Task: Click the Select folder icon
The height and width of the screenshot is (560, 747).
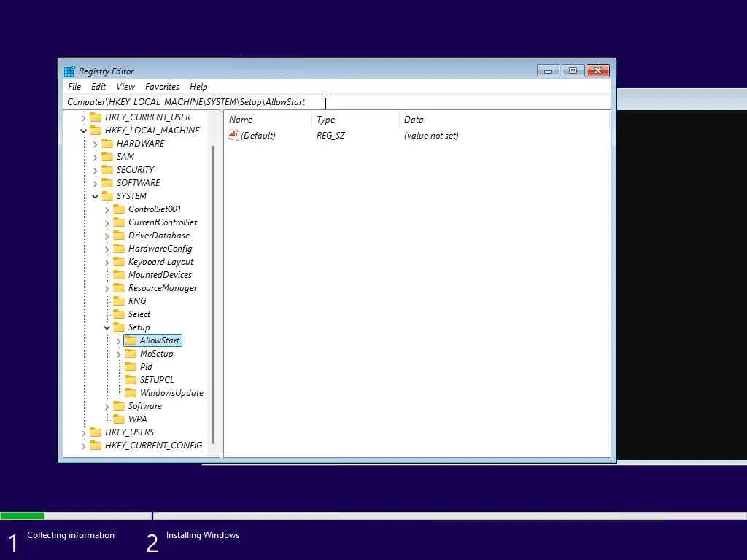Action: click(119, 314)
